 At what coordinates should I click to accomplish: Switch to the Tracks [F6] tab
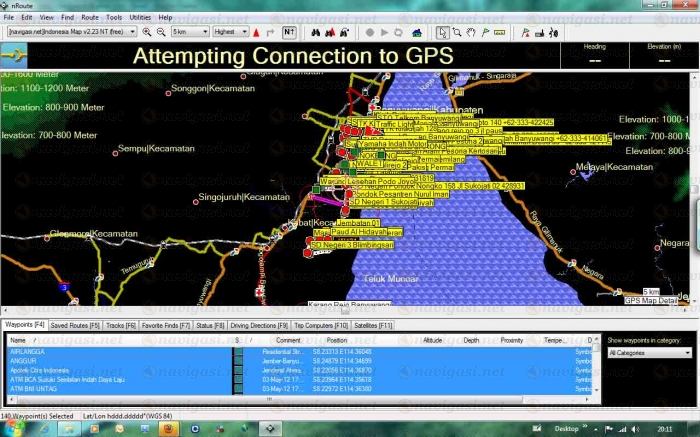pyautogui.click(x=121, y=325)
